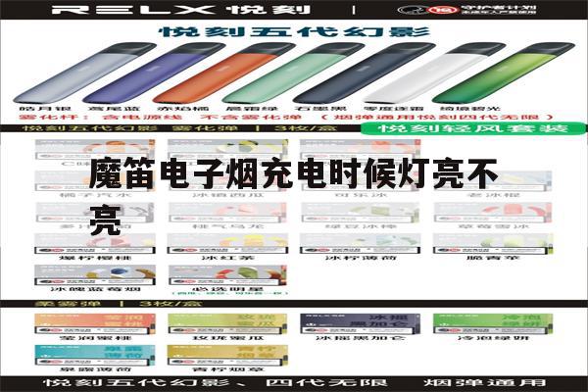Select the 冰柠薄荷 pod box
Image resolution: width=588 pixels, height=392 pixels.
pos(360,244)
